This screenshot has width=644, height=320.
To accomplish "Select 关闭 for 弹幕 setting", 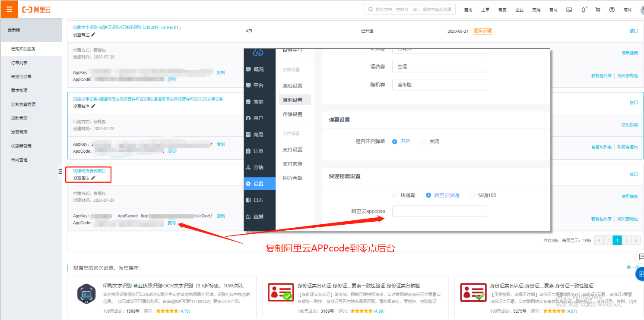I will (x=430, y=141).
